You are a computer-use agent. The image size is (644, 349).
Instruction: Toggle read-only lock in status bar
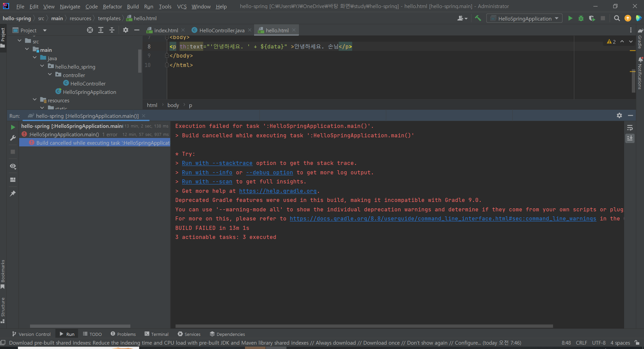point(637,343)
